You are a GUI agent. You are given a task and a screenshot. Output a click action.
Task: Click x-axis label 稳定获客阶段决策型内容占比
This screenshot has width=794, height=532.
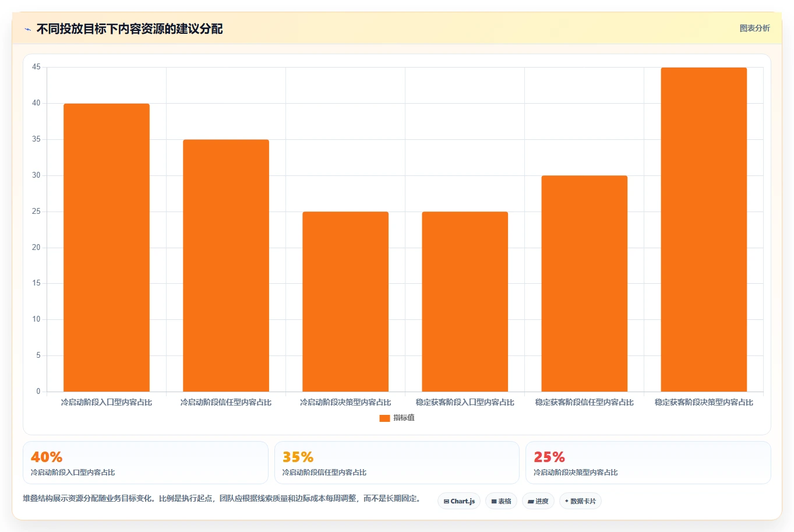(x=704, y=403)
